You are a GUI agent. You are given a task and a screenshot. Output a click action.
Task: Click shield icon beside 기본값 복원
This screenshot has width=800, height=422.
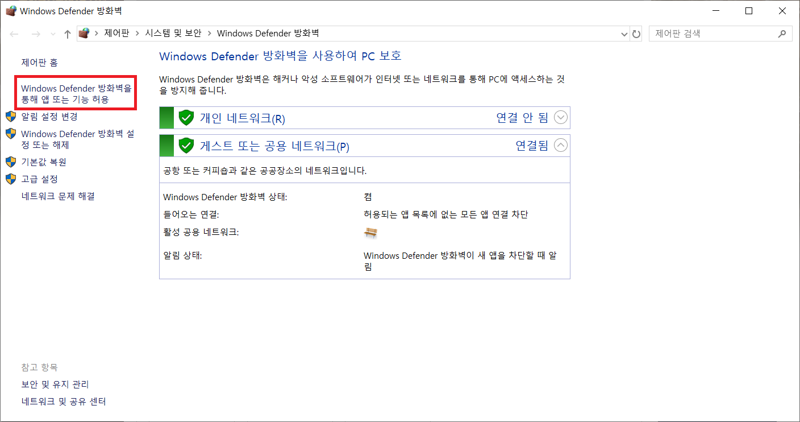tap(11, 162)
